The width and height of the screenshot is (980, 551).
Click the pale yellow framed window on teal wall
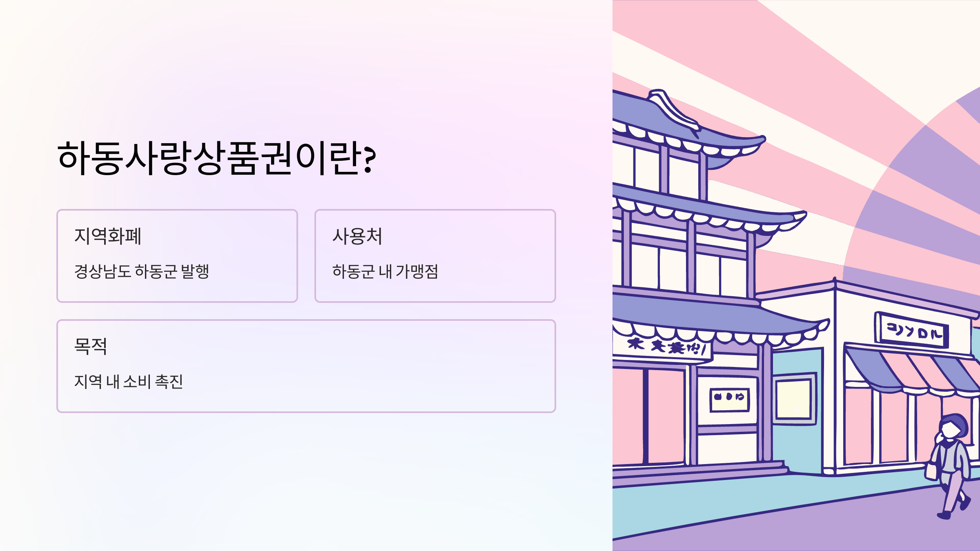tap(793, 398)
